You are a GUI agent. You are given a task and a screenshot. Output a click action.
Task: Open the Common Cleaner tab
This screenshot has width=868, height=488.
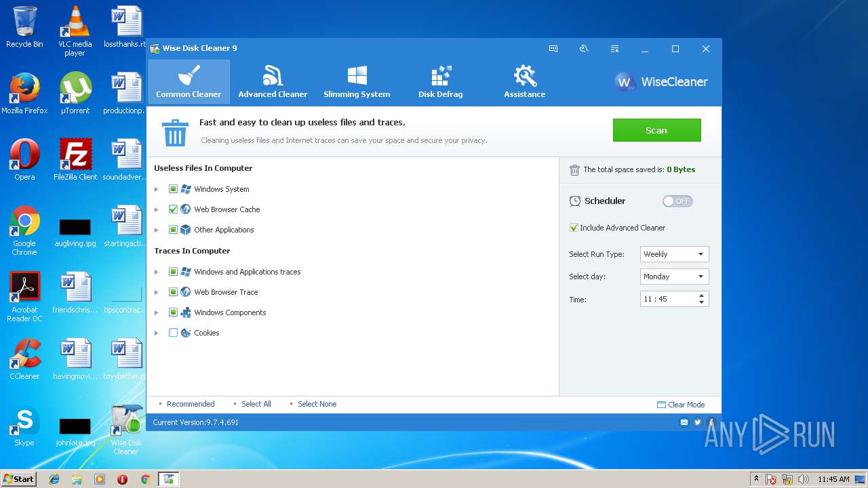189,81
